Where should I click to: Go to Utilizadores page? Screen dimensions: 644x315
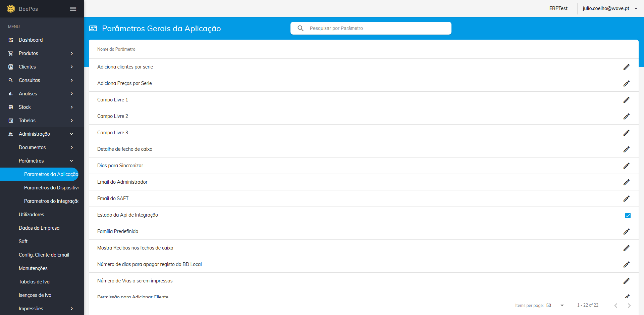point(31,215)
